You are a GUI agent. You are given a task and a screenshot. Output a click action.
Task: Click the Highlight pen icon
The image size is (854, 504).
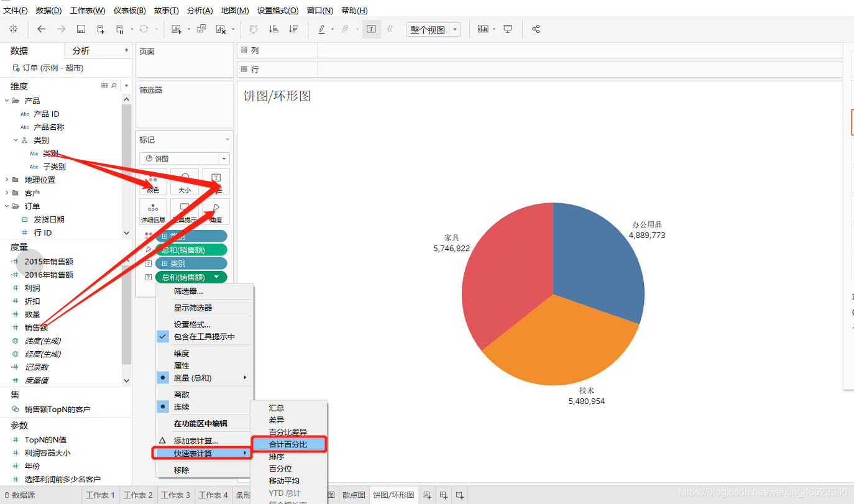[x=321, y=29]
